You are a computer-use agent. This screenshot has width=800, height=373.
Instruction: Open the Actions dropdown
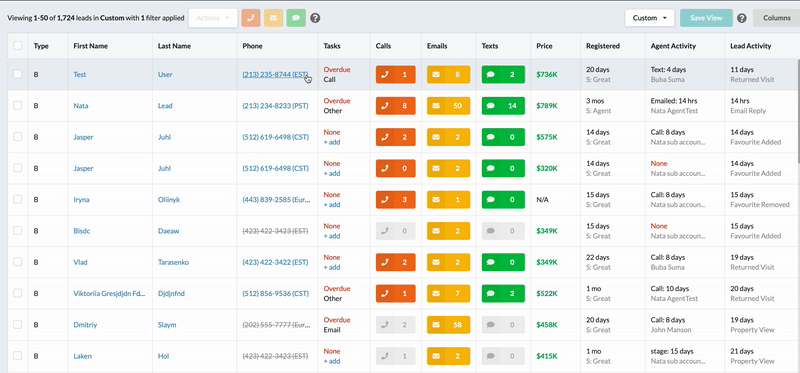point(213,18)
